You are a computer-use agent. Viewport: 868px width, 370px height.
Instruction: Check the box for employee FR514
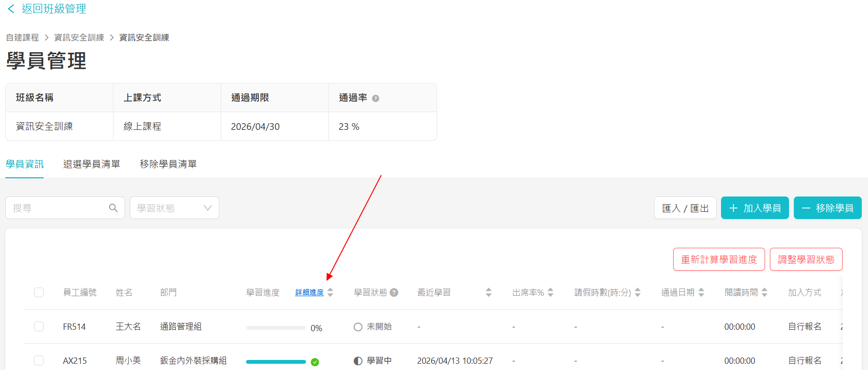click(39, 326)
